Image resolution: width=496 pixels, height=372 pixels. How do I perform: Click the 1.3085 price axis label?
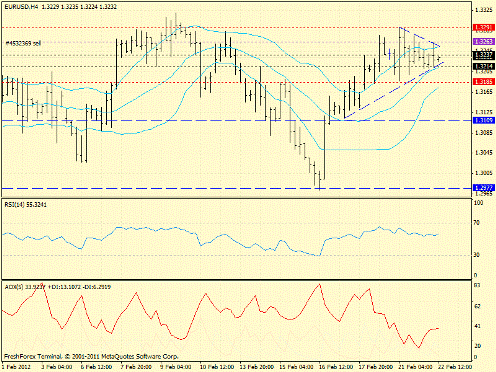tap(483, 133)
